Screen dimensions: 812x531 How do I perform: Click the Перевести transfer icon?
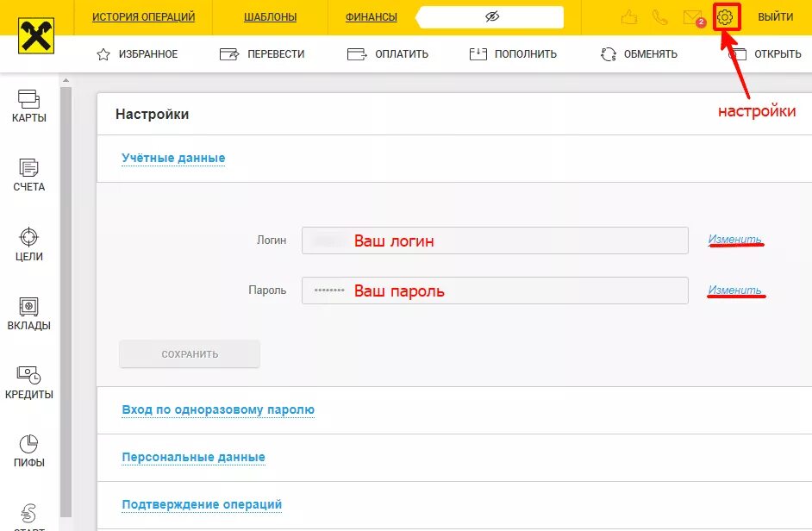click(x=229, y=54)
